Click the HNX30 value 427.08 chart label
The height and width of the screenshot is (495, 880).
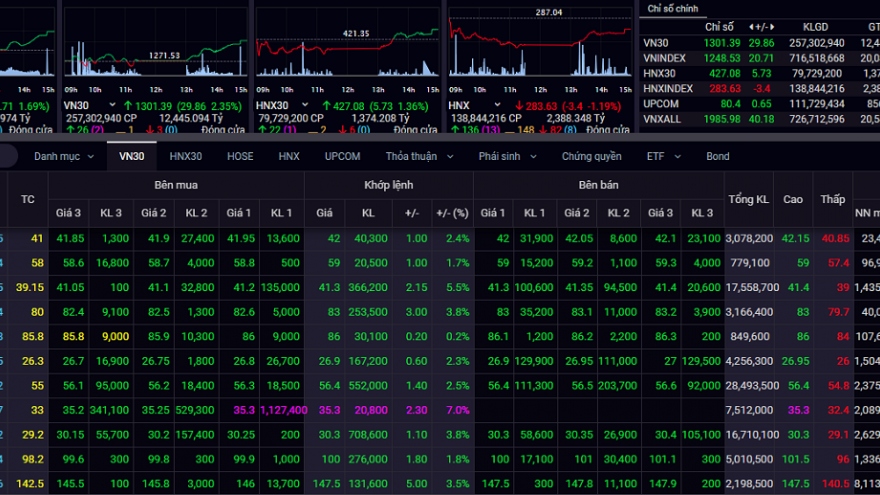(348, 106)
